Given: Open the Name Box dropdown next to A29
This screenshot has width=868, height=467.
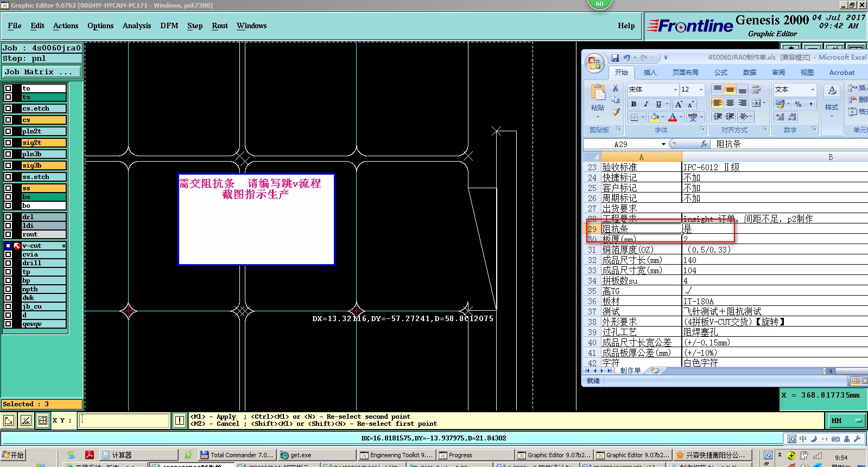Looking at the screenshot, I should (x=663, y=144).
